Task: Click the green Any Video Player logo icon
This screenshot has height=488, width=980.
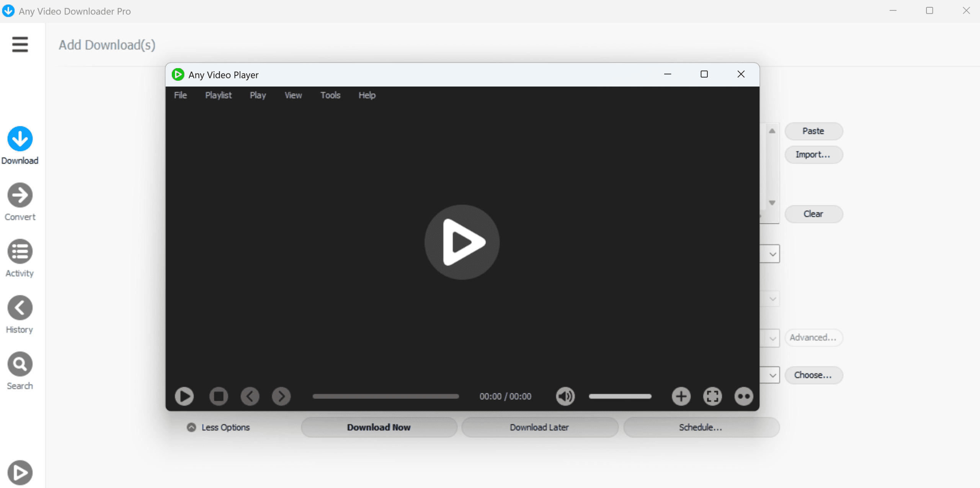Action: (178, 75)
